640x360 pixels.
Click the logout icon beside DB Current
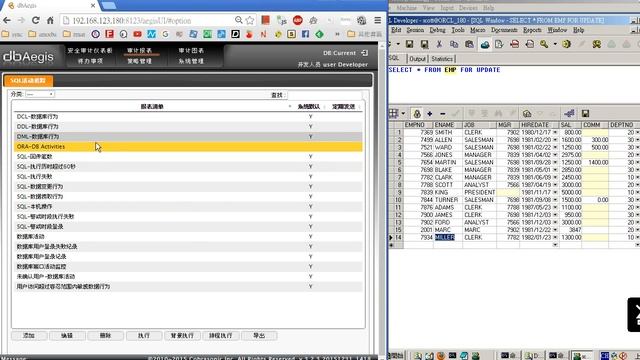coord(364,53)
